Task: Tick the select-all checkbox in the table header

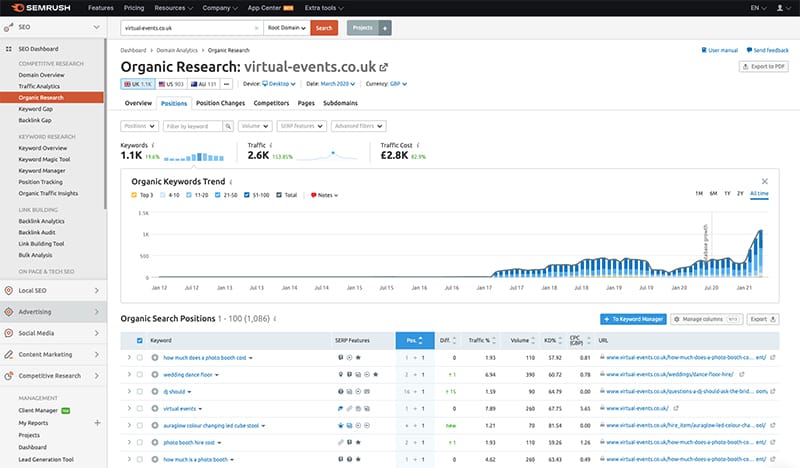Action: point(141,340)
